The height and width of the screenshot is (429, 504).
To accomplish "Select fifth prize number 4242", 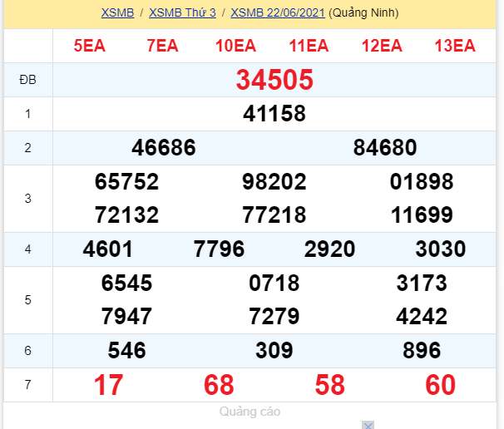I will tap(422, 317).
